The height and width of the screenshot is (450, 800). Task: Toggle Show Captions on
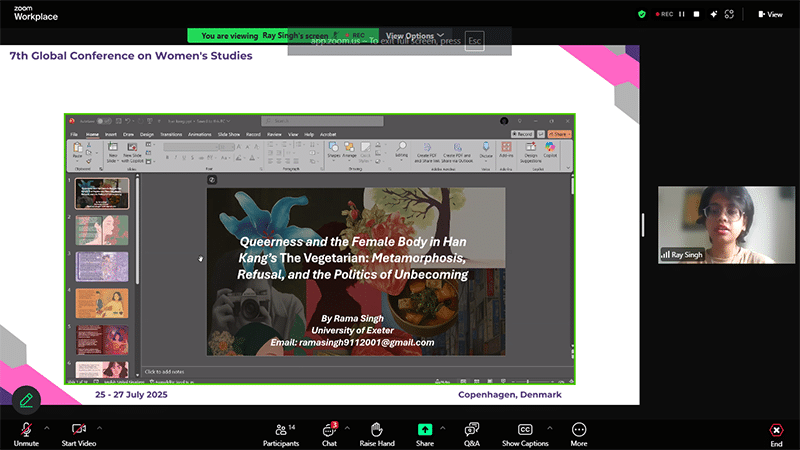click(525, 429)
